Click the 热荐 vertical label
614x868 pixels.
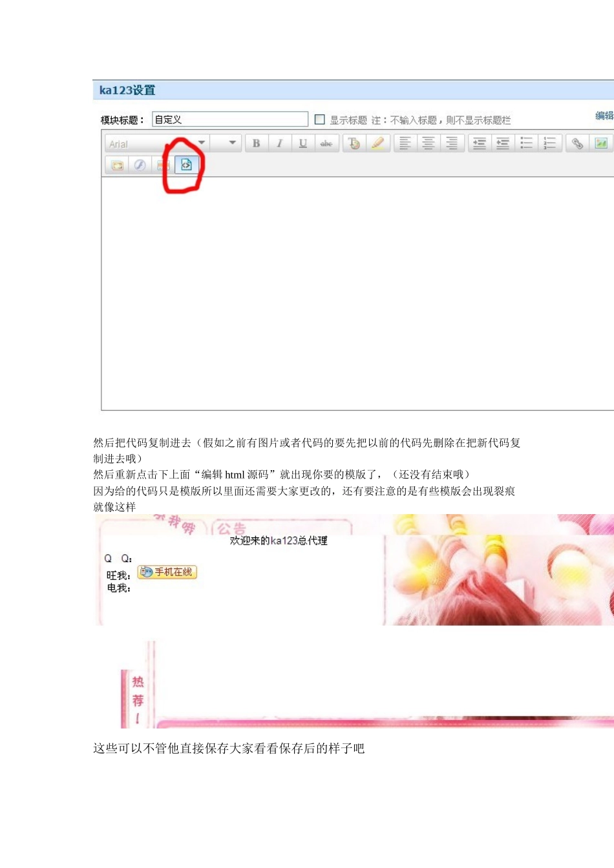click(138, 691)
